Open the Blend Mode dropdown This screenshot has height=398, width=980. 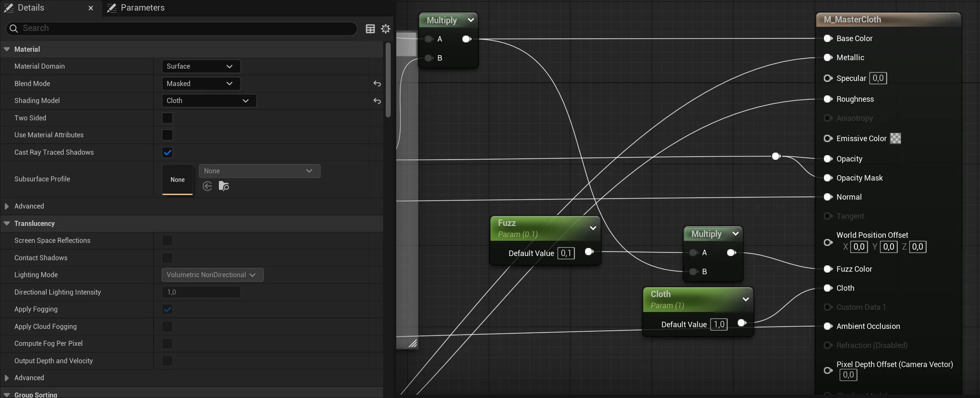click(x=201, y=83)
